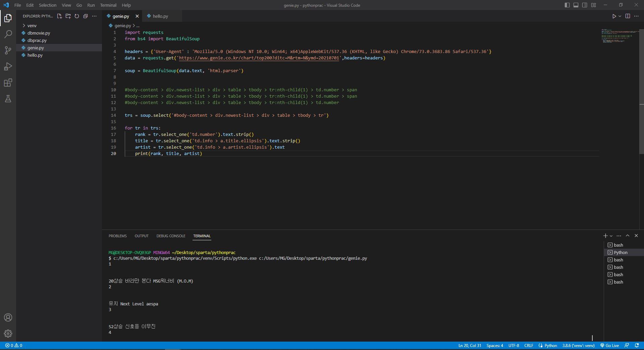This screenshot has height=350, width=644.
Task: Open the genie.co.kr chart URL link
Action: tap(259, 58)
